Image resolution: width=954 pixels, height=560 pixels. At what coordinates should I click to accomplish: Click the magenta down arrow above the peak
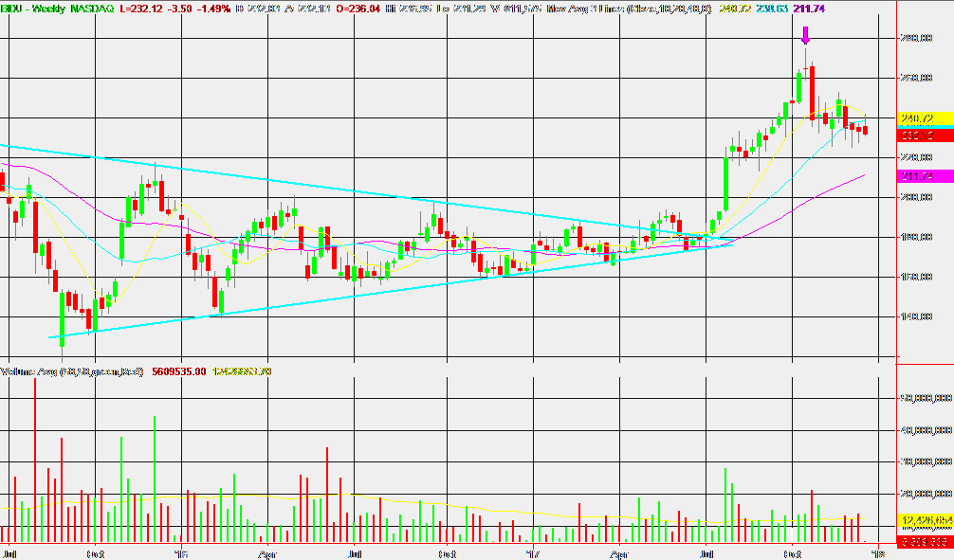click(x=805, y=36)
